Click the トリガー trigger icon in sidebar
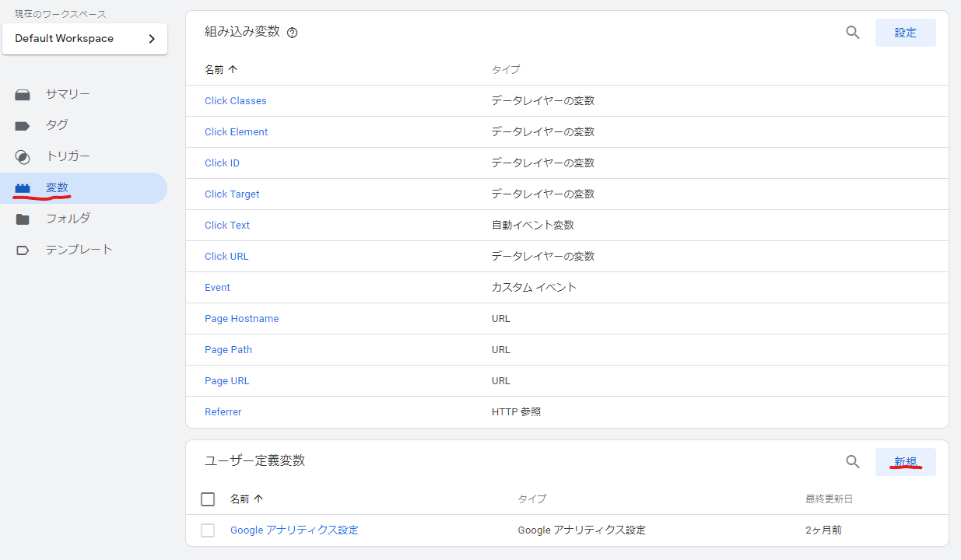This screenshot has width=961, height=560. click(23, 157)
